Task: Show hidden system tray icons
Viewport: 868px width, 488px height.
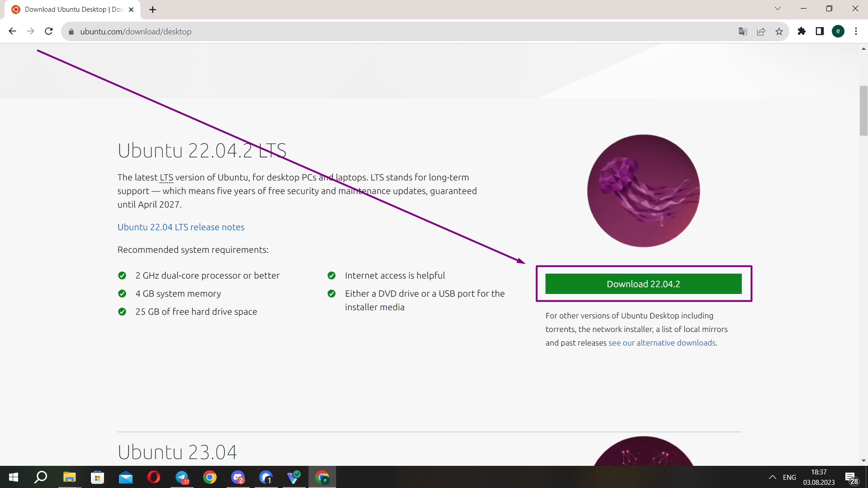Action: (773, 477)
